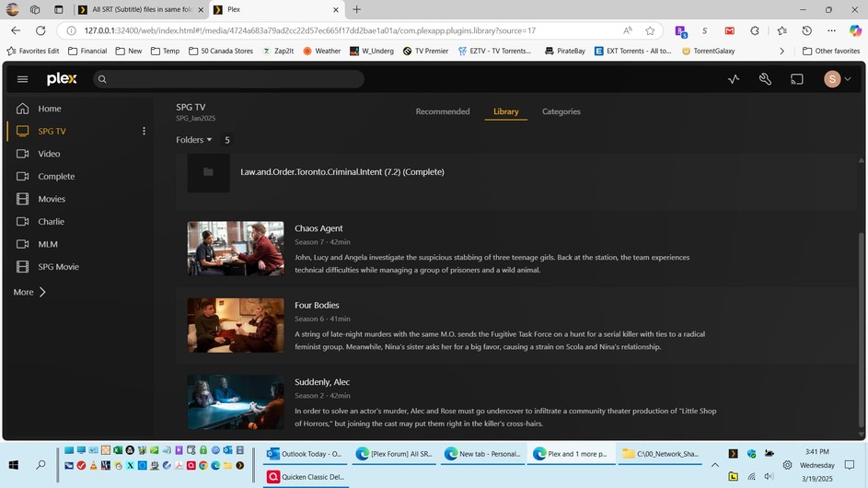Switch to the Recommended tab
The height and width of the screenshot is (488, 868).
point(443,111)
